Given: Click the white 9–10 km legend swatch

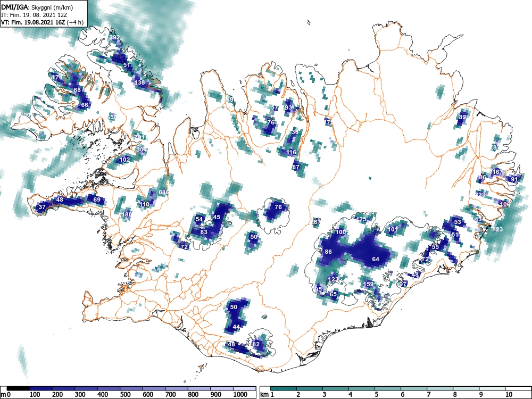Looking at the screenshot, I should pyautogui.click(x=492, y=388).
